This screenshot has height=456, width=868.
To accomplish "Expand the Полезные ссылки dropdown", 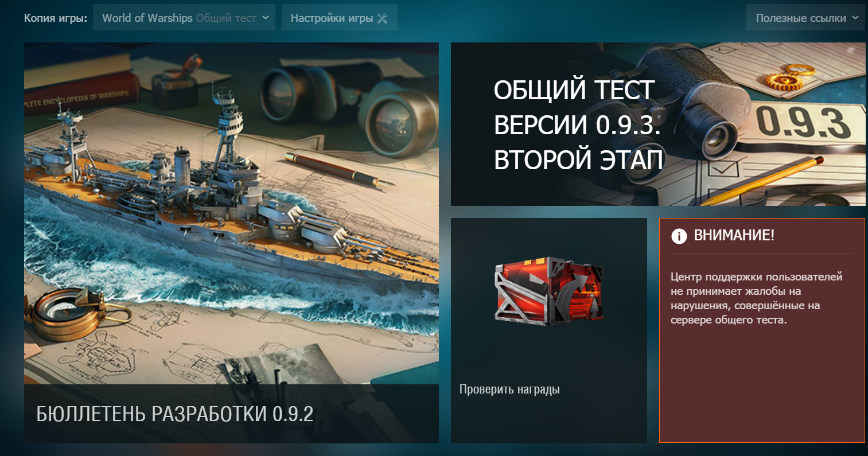I will coord(806,18).
